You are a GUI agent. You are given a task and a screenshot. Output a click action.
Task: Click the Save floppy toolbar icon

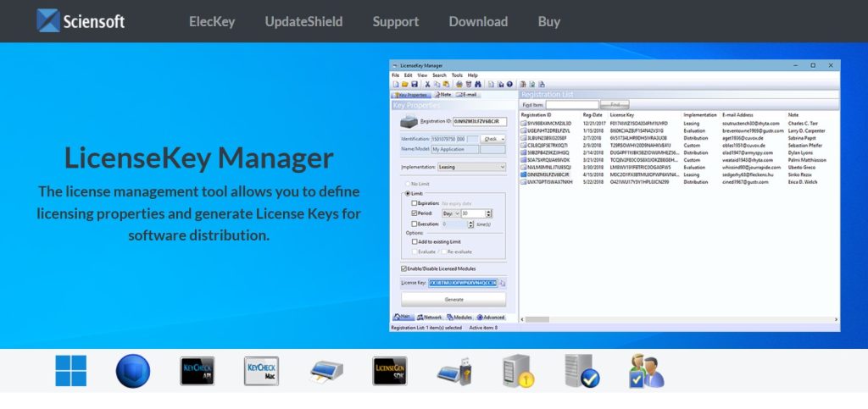414,84
